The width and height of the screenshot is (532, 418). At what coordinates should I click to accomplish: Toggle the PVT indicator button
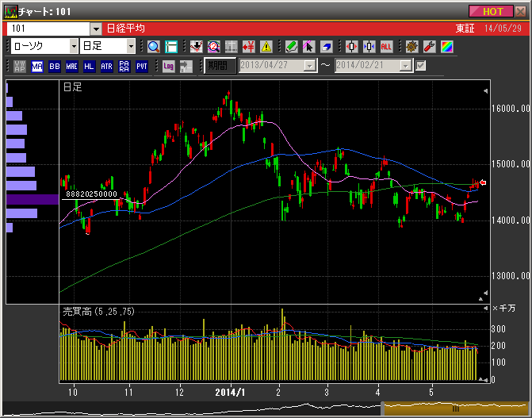(141, 66)
